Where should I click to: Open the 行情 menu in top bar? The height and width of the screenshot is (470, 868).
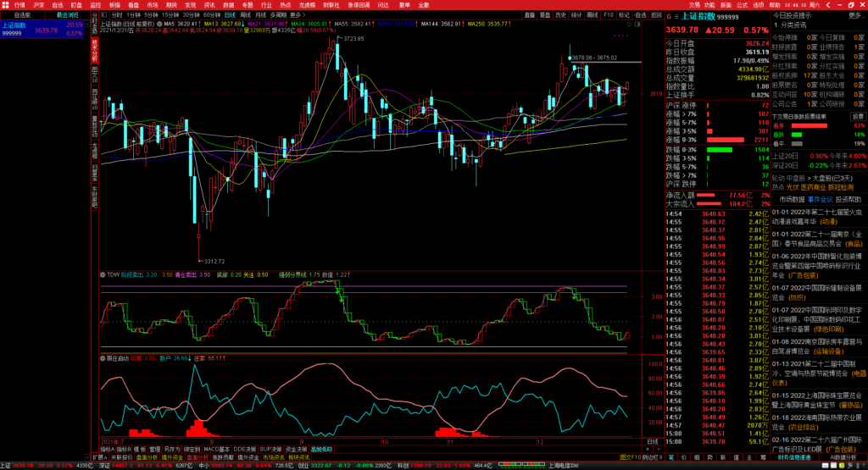point(19,4)
